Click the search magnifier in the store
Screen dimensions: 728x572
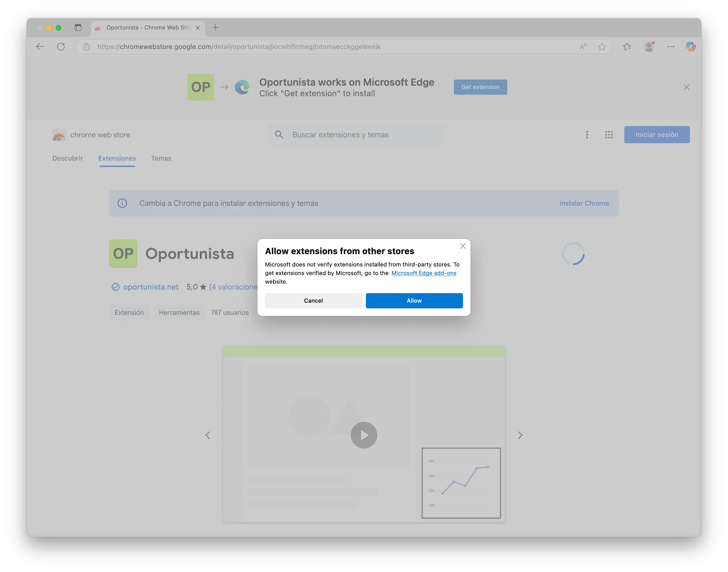[x=279, y=135]
